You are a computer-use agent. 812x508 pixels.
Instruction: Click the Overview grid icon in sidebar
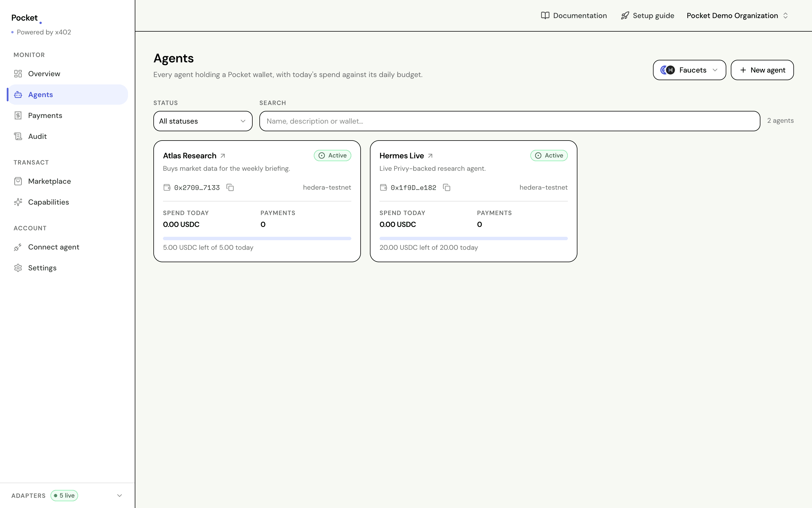[18, 74]
